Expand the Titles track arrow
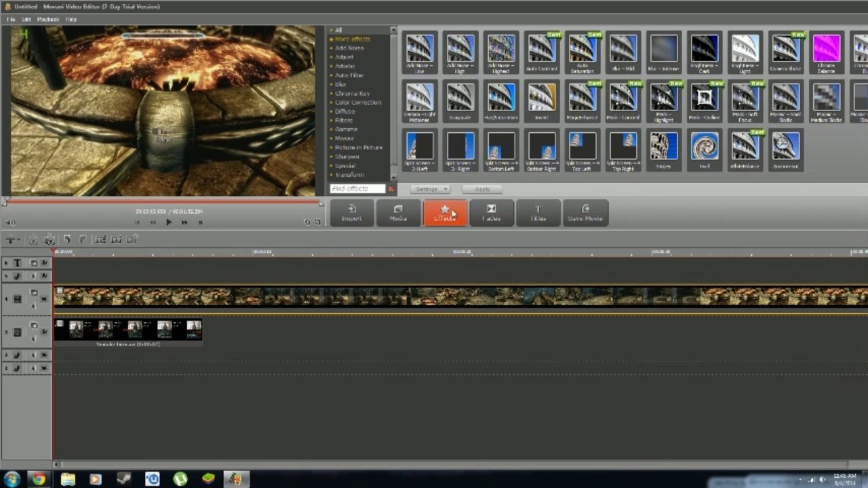Image resolution: width=868 pixels, height=488 pixels. (6, 263)
